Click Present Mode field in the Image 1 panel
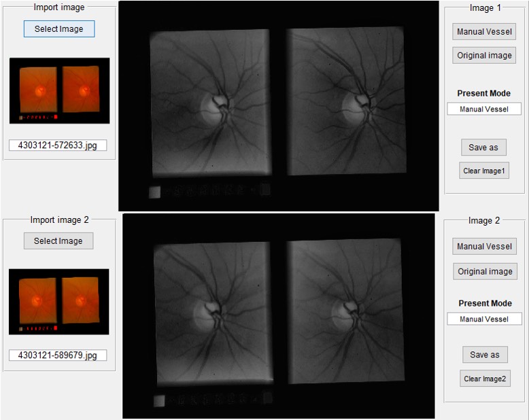The width and height of the screenshot is (529, 420). [484, 109]
